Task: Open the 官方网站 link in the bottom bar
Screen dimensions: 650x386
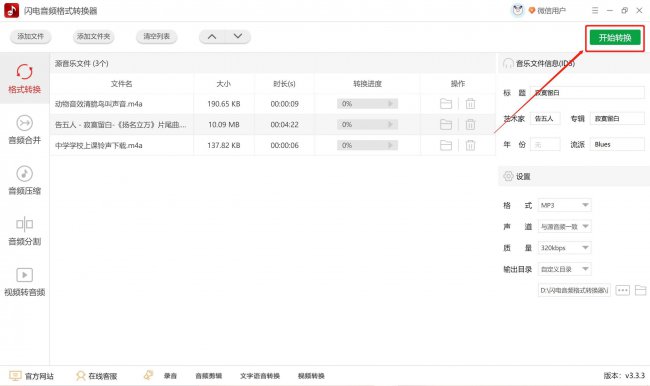Action: [x=32, y=376]
